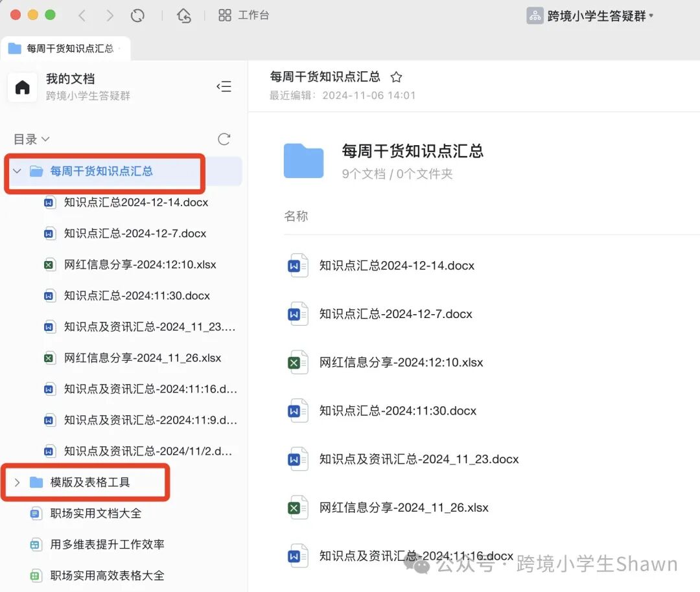Click Word icon of 知识点汇总2024-12-14 in sidebar

point(49,203)
